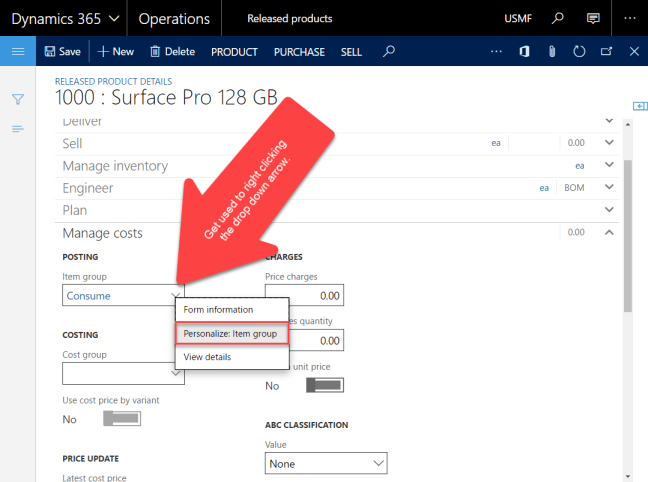Screen dimensions: 648x482
Task: Open the hamburger navigation menu
Action: click(18, 51)
